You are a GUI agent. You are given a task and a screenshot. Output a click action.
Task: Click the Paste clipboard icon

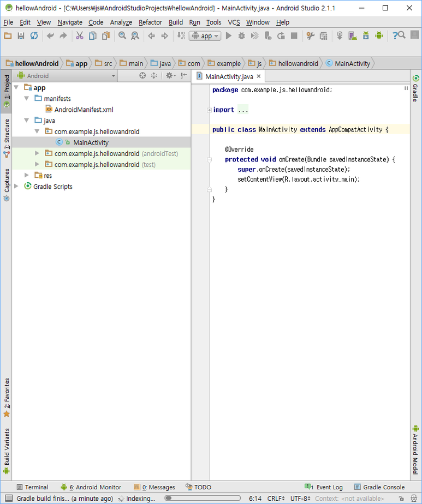tap(105, 35)
